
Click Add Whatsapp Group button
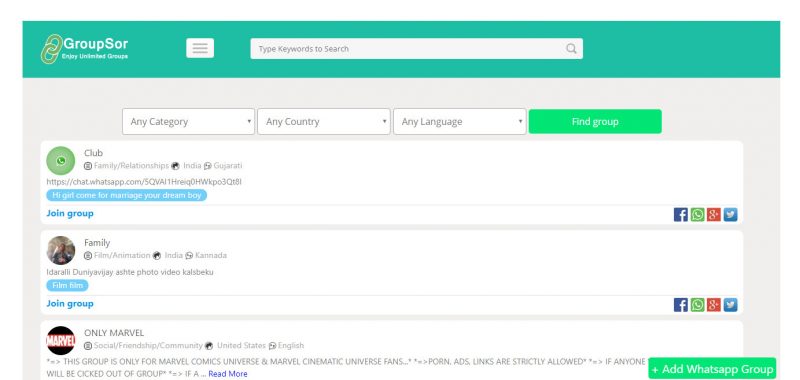point(712,369)
